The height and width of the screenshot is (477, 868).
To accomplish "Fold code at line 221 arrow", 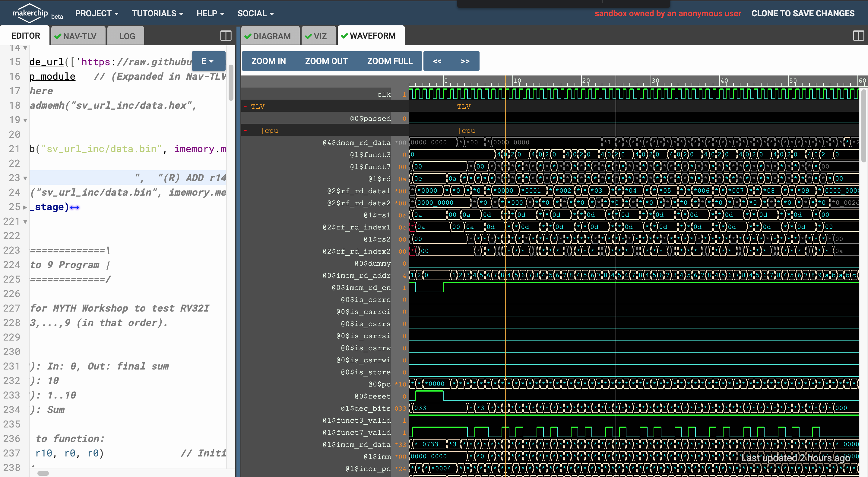I will click(25, 222).
